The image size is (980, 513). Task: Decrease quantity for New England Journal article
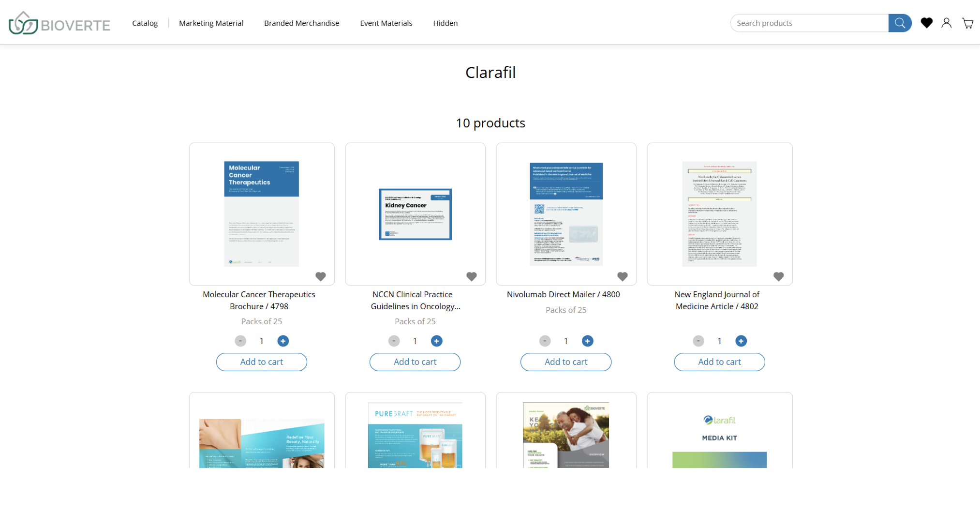coord(698,341)
